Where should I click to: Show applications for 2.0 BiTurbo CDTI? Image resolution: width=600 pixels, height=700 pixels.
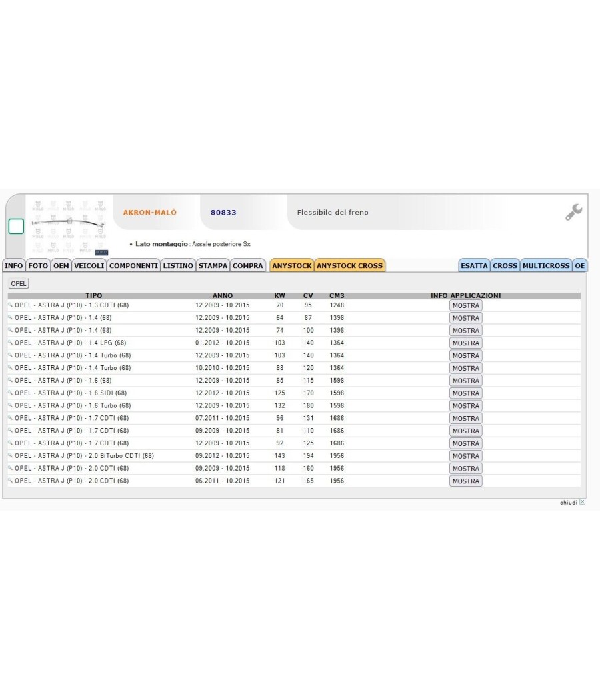[x=465, y=456]
